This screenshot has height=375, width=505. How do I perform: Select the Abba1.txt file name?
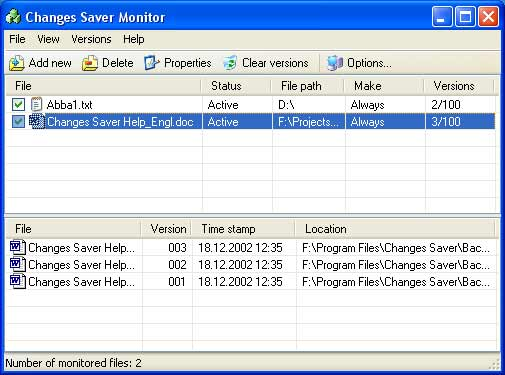pos(69,105)
